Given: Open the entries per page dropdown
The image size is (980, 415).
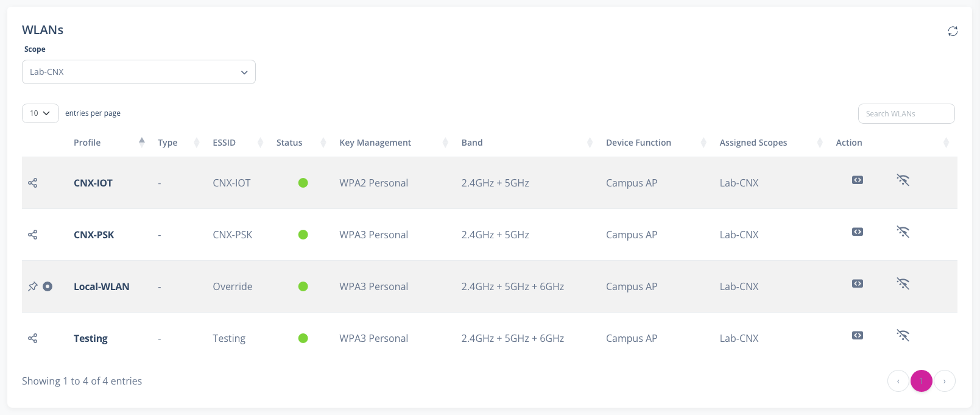Looking at the screenshot, I should (x=40, y=113).
